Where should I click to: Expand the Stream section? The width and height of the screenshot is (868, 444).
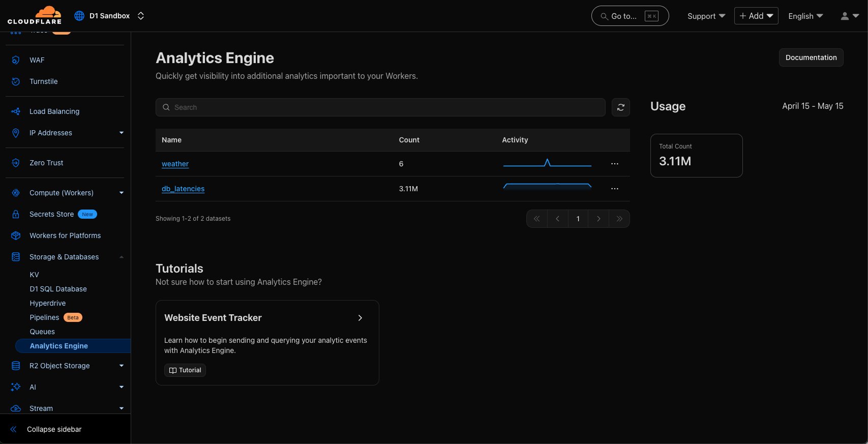pos(122,408)
